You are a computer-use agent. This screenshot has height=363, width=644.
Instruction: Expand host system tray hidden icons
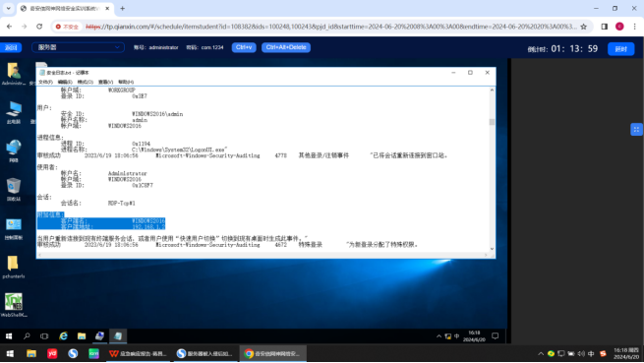pyautogui.click(x=541, y=353)
